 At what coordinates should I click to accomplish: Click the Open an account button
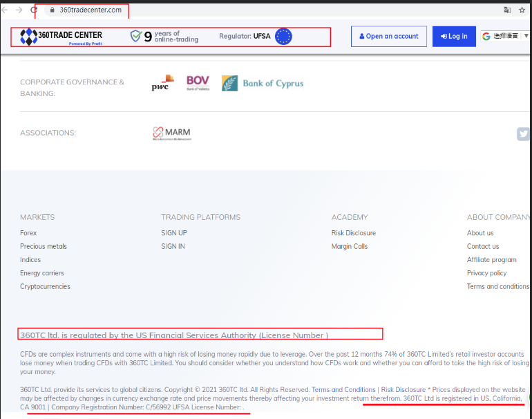(x=389, y=37)
